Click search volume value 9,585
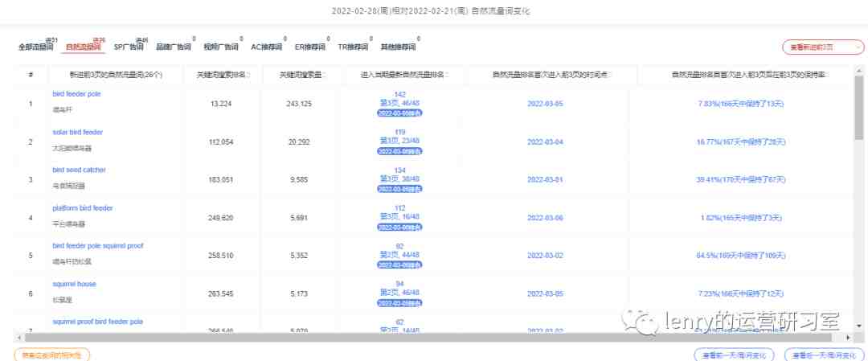The image size is (868, 361). coord(299,180)
